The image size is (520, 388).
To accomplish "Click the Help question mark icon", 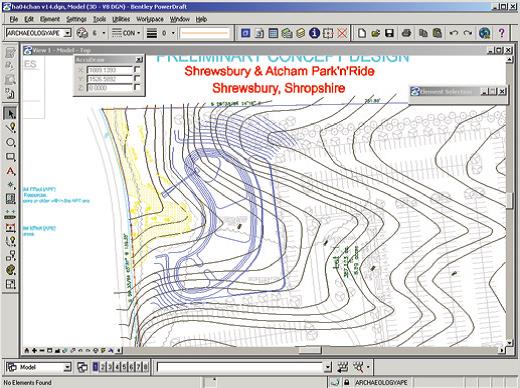I will tap(501, 33).
